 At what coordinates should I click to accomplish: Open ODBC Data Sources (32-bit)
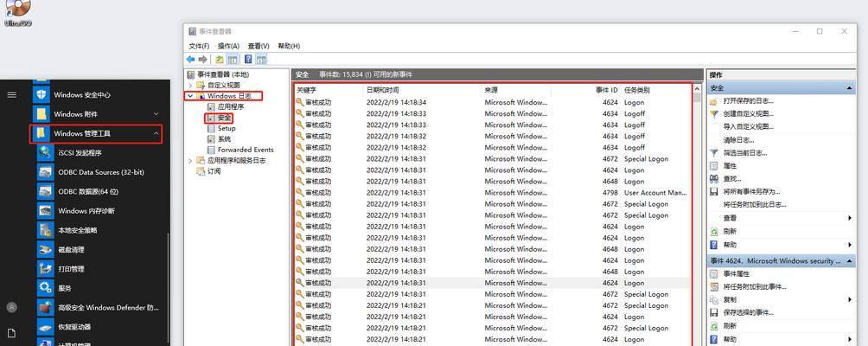[x=102, y=172]
